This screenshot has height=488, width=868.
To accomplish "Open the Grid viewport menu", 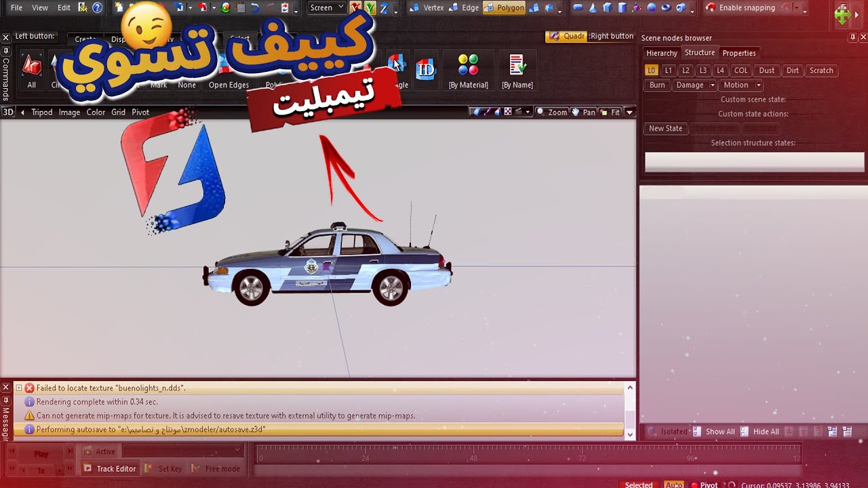I will click(118, 112).
